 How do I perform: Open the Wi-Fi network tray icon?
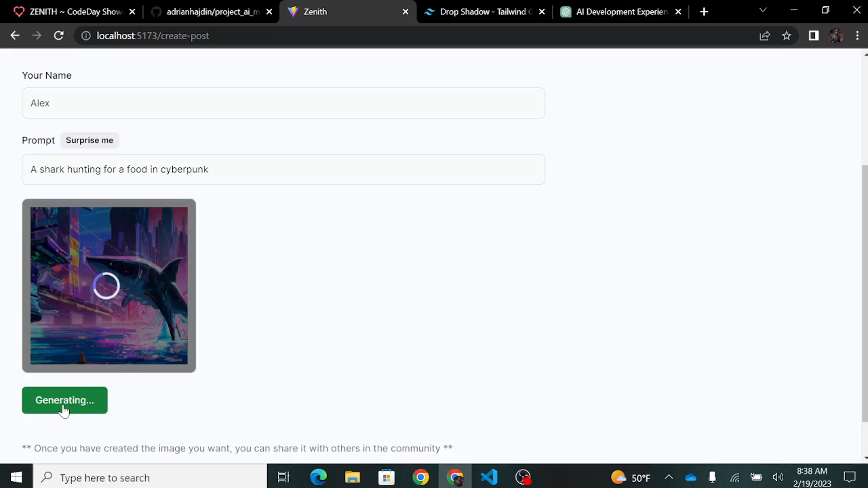pyautogui.click(x=734, y=477)
